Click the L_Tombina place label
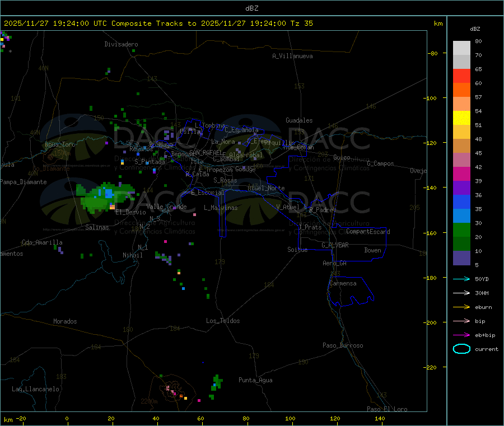Image resolution: width=504 pixels, height=426 pixels. tap(210, 125)
